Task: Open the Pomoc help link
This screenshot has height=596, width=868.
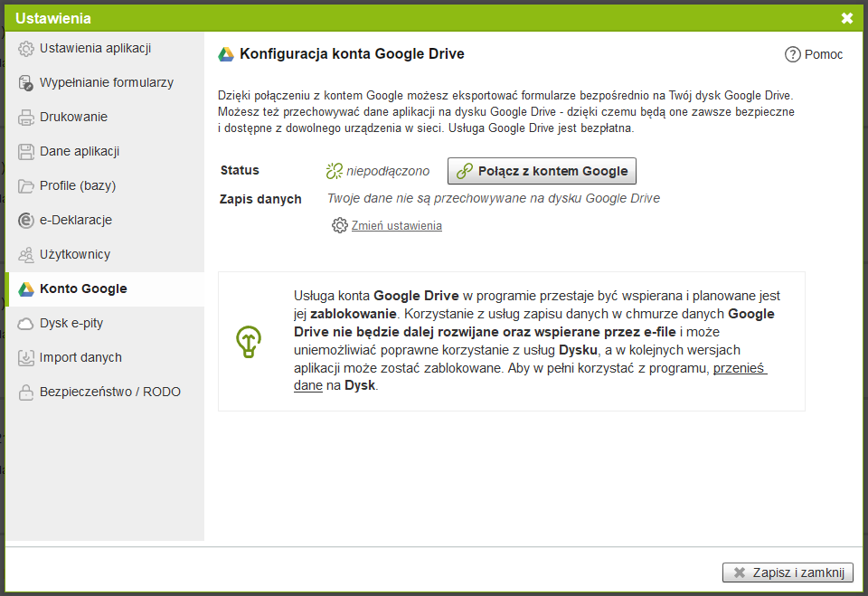Action: 814,55
